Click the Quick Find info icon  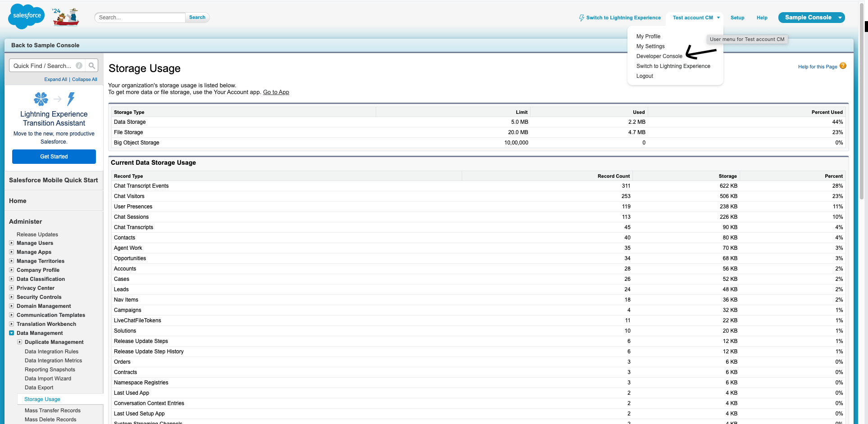[79, 66]
